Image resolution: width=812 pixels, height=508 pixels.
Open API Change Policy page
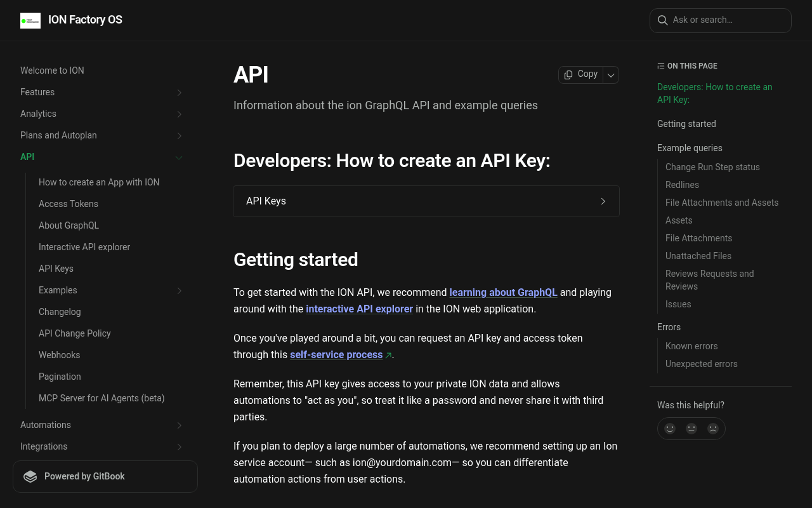[75, 333]
